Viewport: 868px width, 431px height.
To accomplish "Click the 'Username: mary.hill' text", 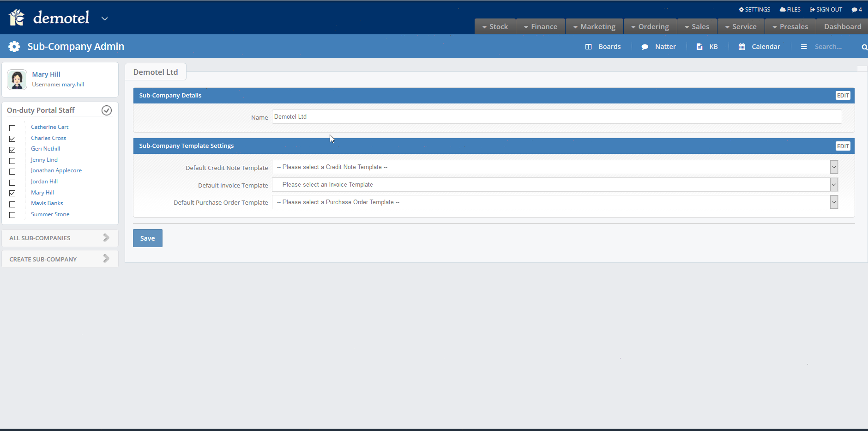I will point(58,85).
